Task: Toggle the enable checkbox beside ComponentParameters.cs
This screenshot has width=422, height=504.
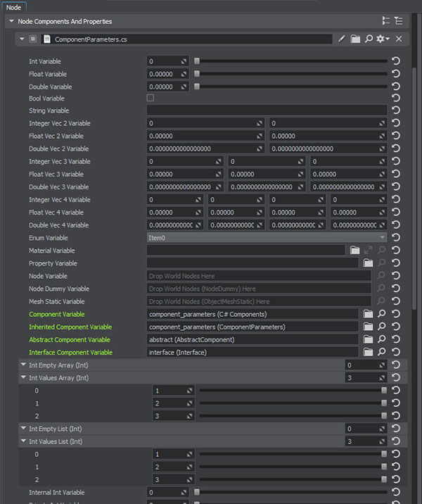Action: point(33,39)
